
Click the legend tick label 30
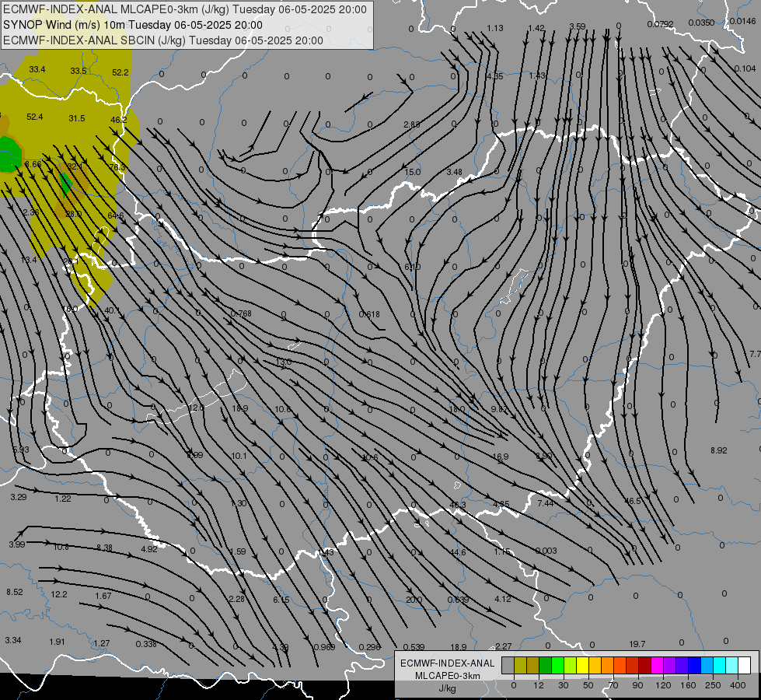[x=564, y=685]
